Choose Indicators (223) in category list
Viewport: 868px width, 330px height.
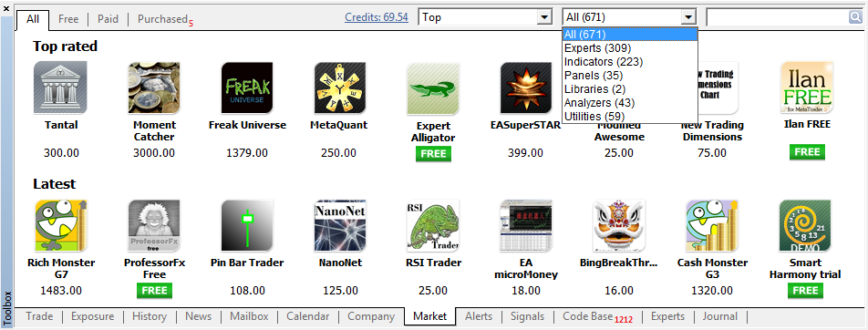click(x=629, y=61)
